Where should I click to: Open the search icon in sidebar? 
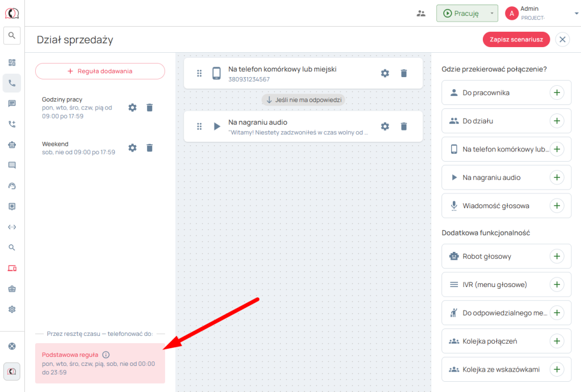tap(12, 36)
